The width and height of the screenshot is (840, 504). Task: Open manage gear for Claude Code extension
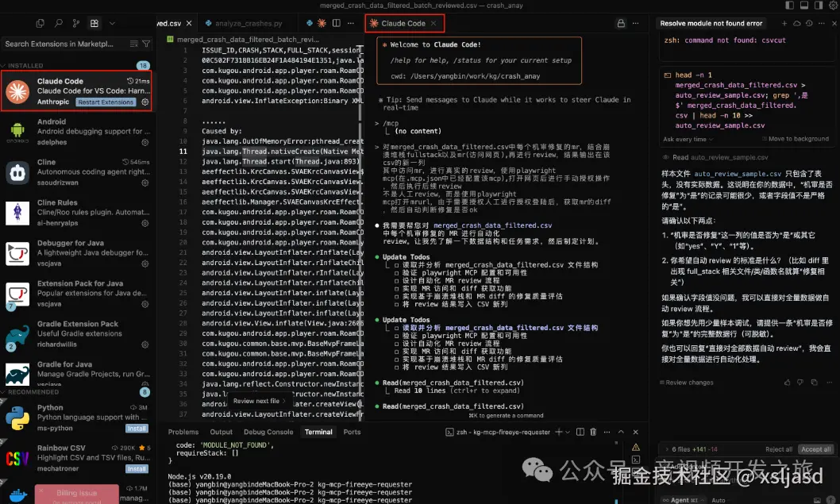coord(144,102)
